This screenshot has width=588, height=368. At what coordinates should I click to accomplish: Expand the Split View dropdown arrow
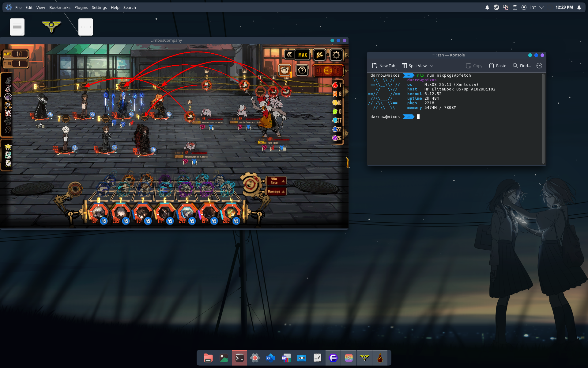click(x=432, y=66)
